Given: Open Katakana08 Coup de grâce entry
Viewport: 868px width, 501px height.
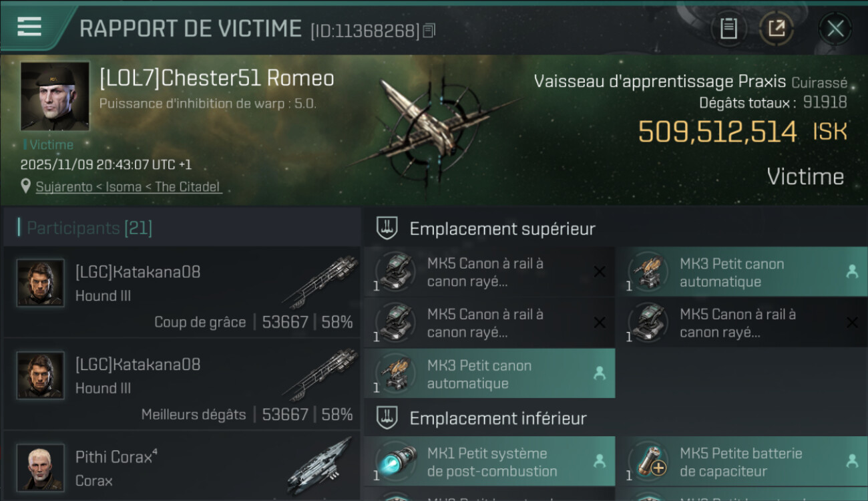Looking at the screenshot, I should pos(182,292).
